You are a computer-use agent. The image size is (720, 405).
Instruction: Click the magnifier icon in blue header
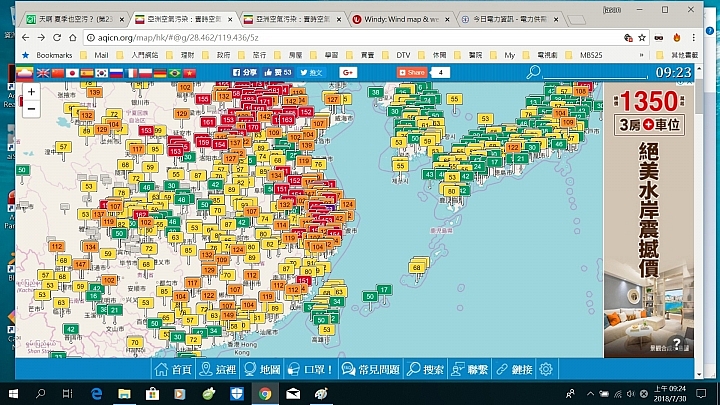(533, 72)
